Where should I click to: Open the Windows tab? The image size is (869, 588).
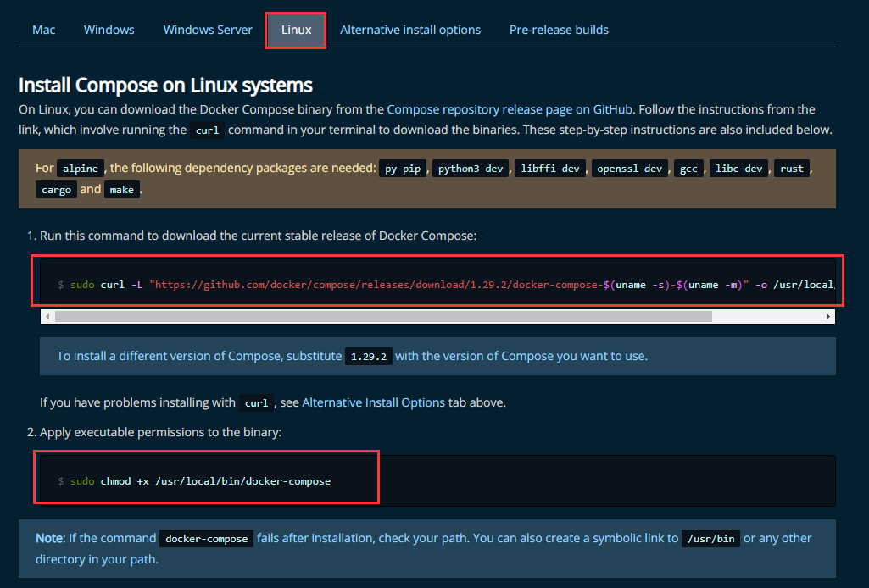[x=109, y=30]
